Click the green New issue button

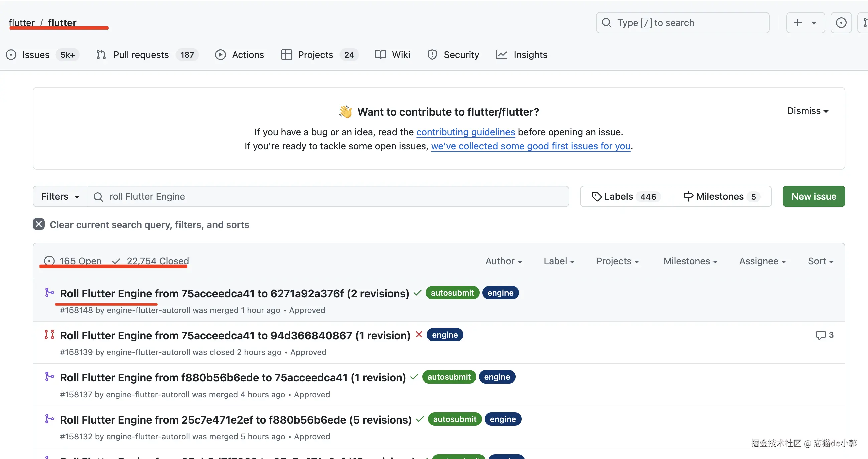click(814, 196)
